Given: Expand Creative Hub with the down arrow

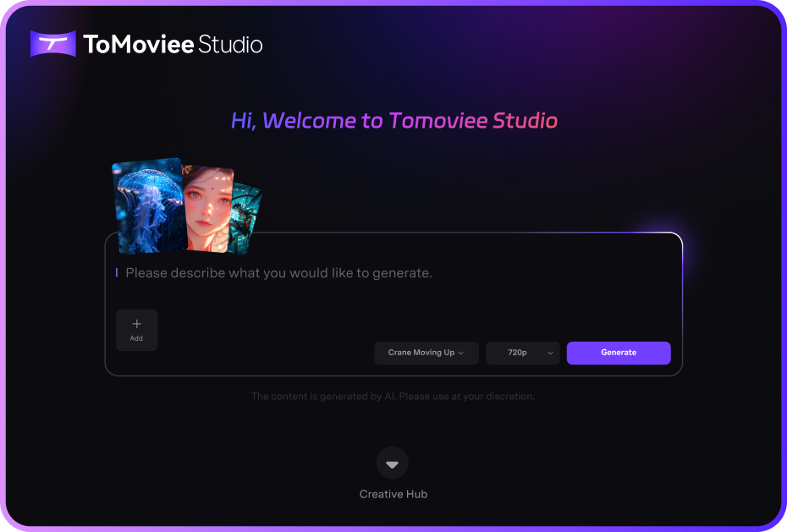Looking at the screenshot, I should tap(392, 463).
